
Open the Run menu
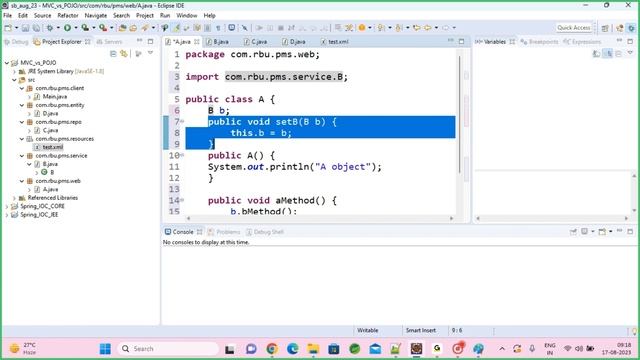165,16
